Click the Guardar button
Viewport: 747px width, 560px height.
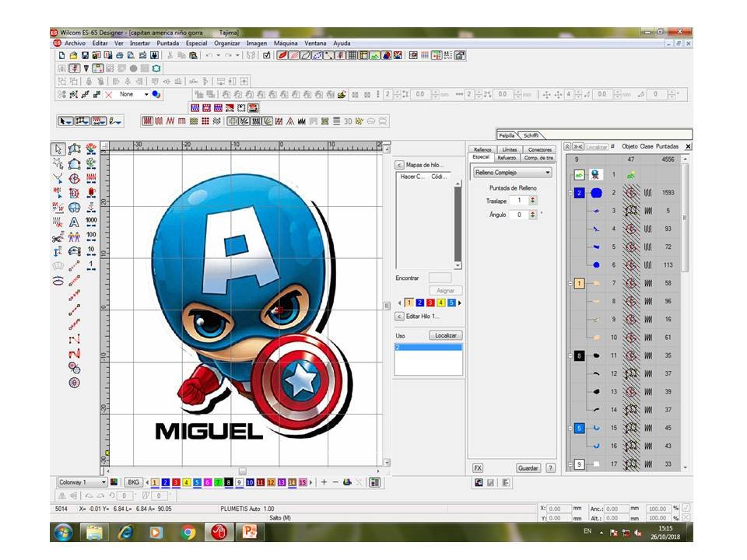click(528, 468)
